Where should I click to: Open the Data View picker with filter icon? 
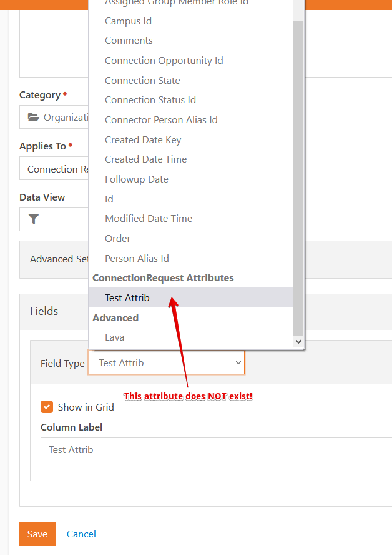(x=54, y=219)
